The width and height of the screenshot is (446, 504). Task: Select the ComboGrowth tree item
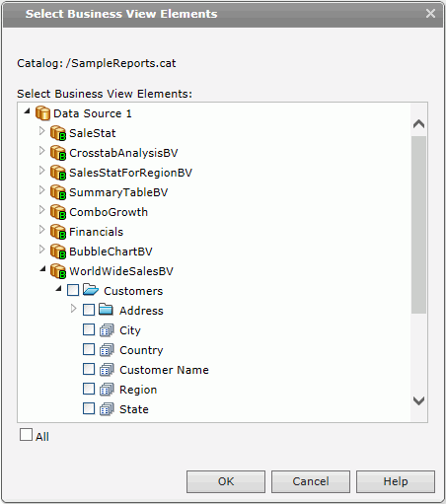(109, 212)
